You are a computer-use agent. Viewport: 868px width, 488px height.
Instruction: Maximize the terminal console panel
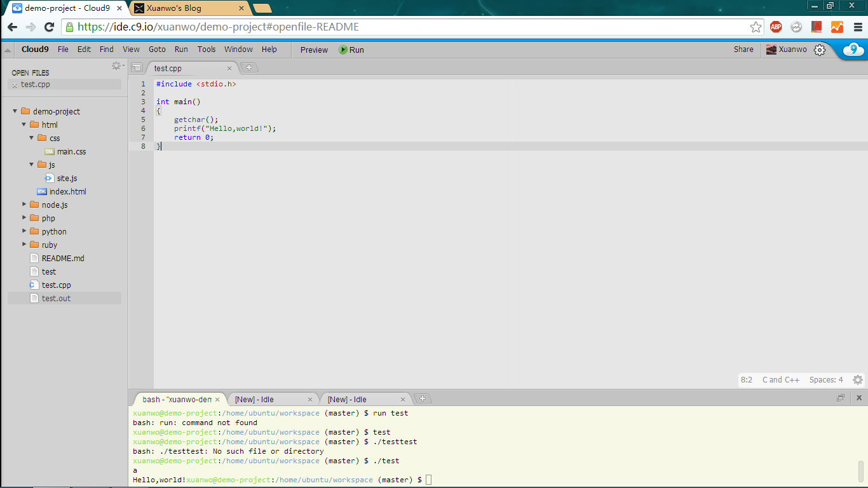tap(841, 398)
